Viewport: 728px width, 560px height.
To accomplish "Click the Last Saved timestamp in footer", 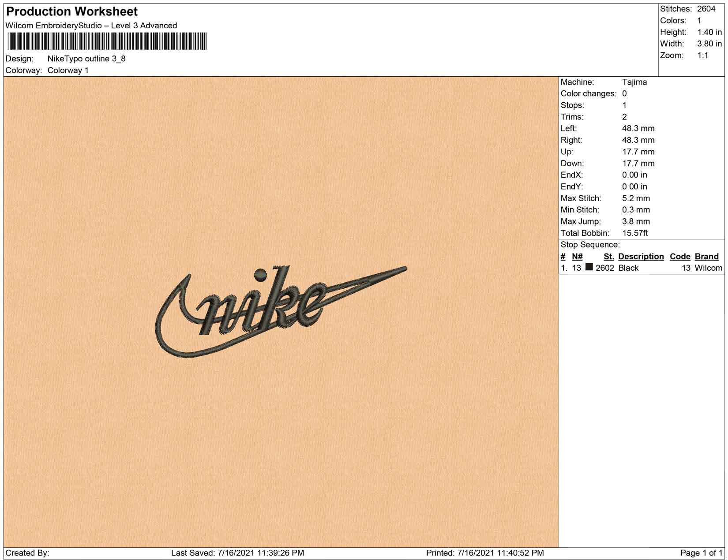I will pyautogui.click(x=237, y=553).
